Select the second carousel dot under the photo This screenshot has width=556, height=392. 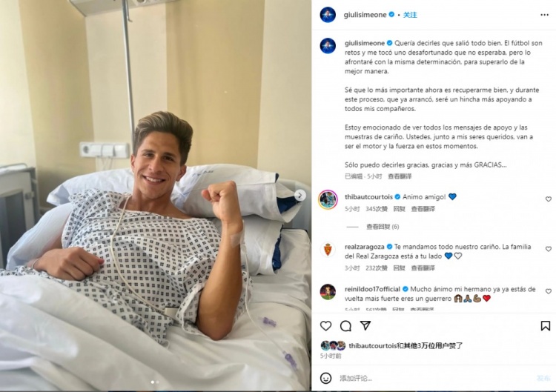pos(157,382)
